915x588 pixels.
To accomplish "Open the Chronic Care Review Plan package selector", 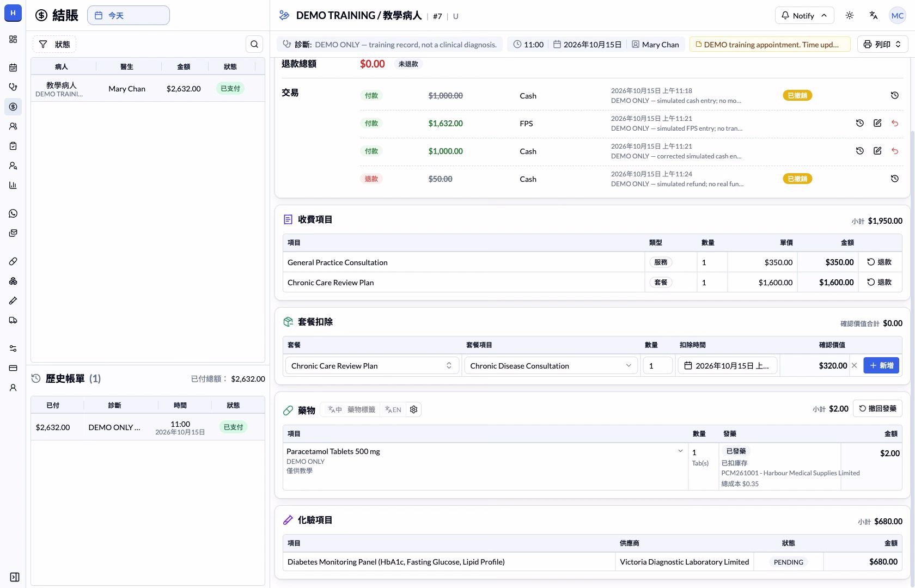I will (373, 365).
